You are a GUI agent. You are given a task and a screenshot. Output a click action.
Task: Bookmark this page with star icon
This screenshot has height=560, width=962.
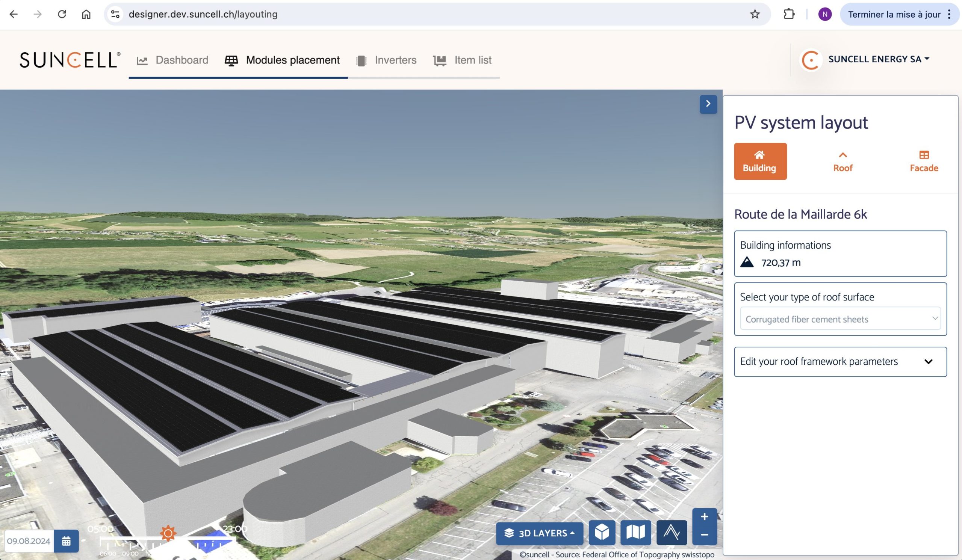(755, 15)
